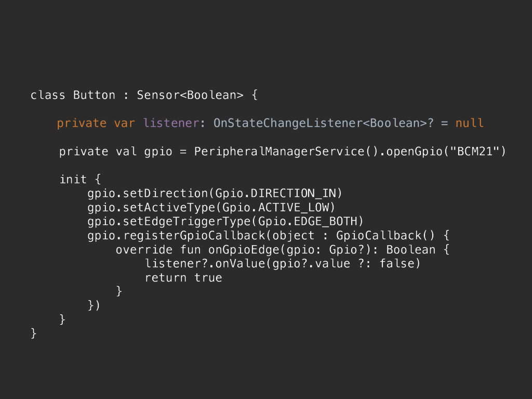Click the class keyword on first line

click(47, 95)
